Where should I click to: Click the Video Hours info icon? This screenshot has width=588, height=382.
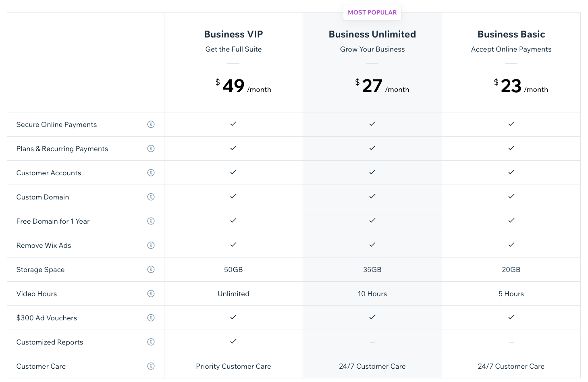click(151, 293)
